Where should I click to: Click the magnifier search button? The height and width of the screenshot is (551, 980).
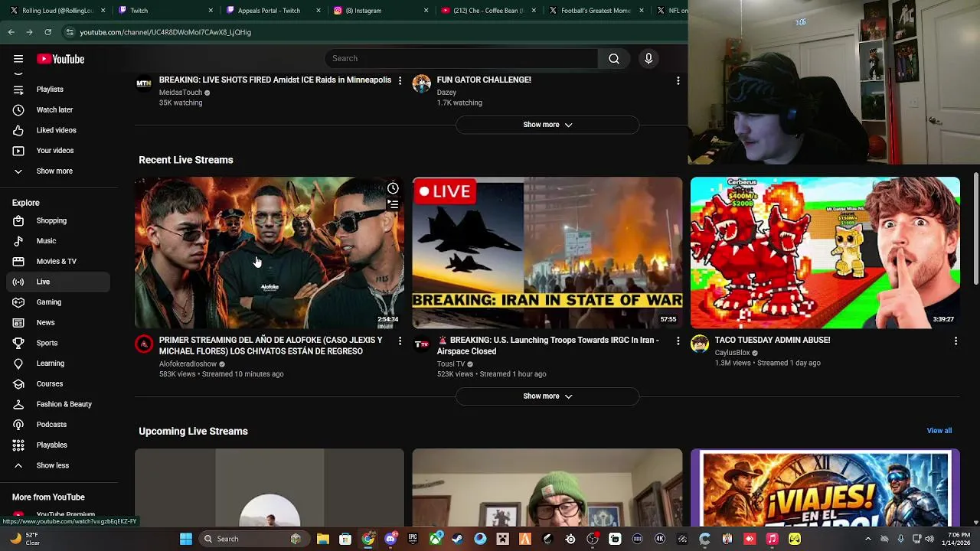(x=614, y=58)
